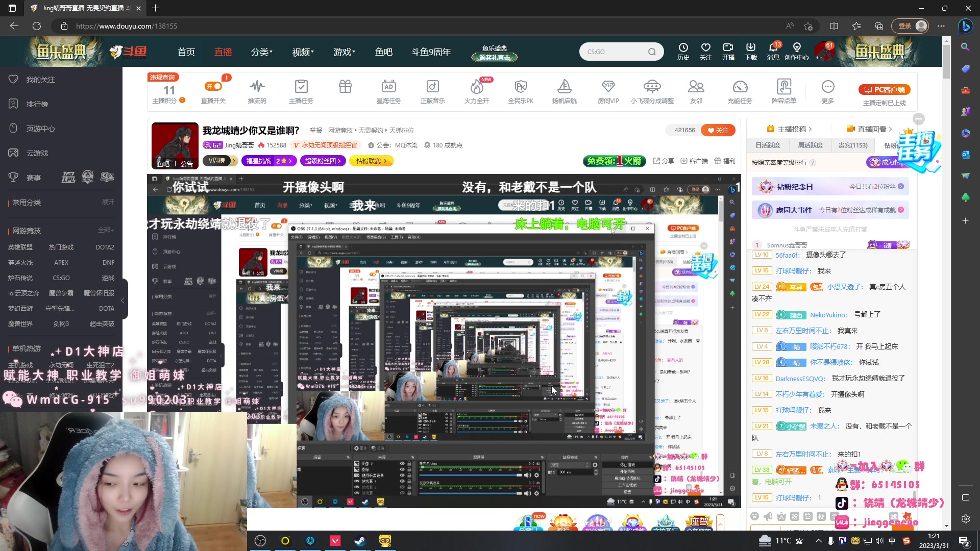Open 超级粉丝团 badge button

point(323,161)
